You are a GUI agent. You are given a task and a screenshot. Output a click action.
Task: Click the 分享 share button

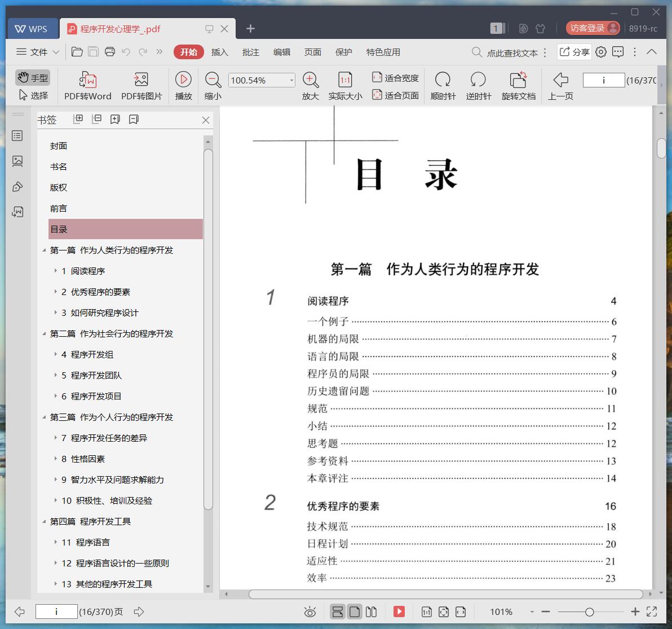[x=574, y=52]
